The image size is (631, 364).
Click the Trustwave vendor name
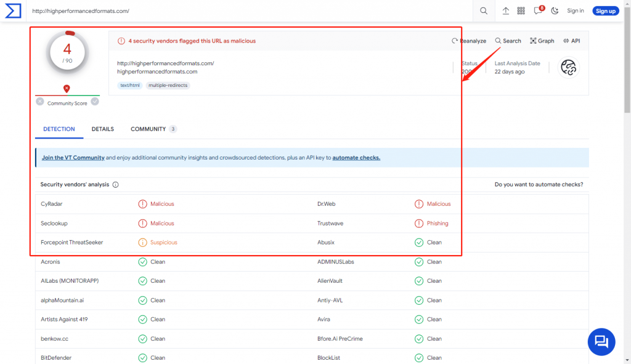(x=330, y=223)
